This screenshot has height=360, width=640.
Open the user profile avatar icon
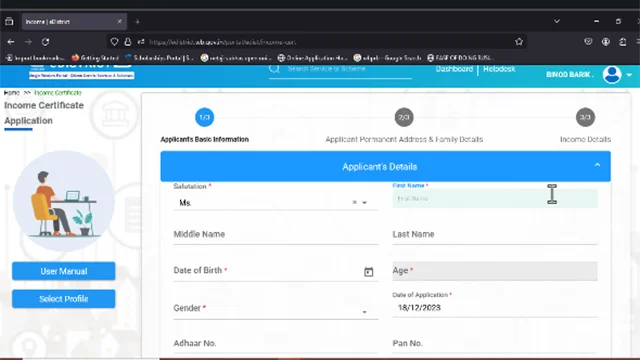pyautogui.click(x=612, y=75)
